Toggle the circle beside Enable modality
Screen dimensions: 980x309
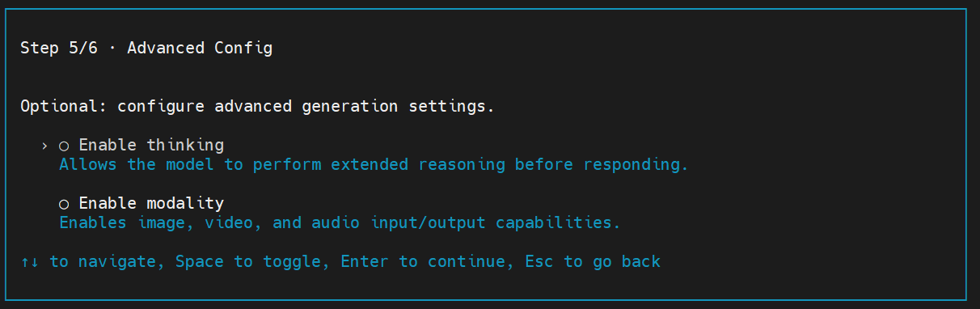64,204
